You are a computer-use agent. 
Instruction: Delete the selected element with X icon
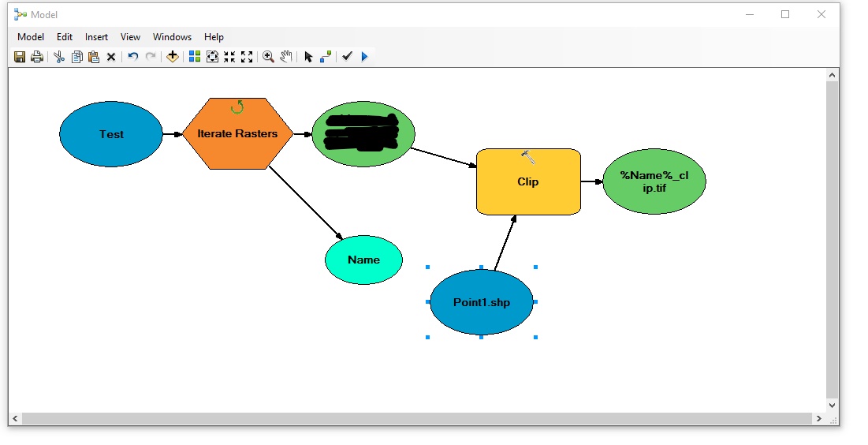point(111,57)
